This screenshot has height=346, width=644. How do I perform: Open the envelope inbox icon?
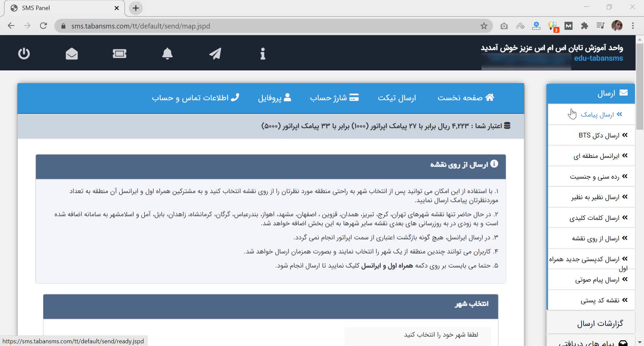[71, 54]
